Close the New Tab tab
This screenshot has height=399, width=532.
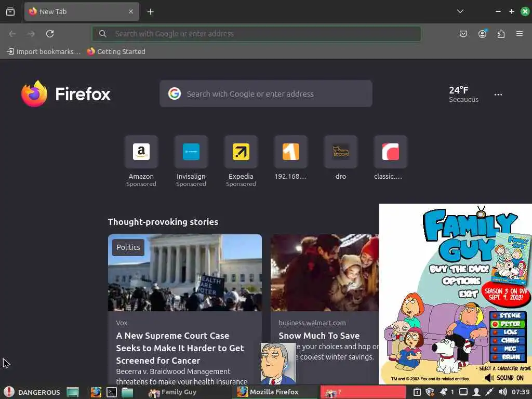(x=131, y=11)
